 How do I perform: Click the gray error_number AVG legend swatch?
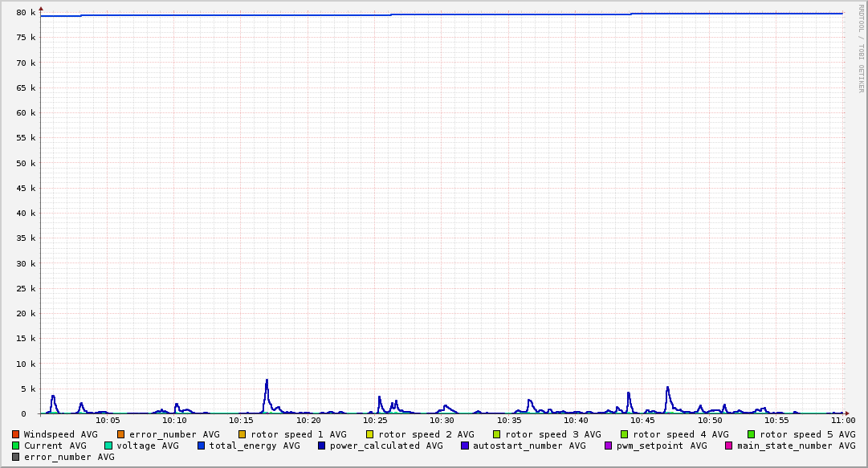[16, 457]
